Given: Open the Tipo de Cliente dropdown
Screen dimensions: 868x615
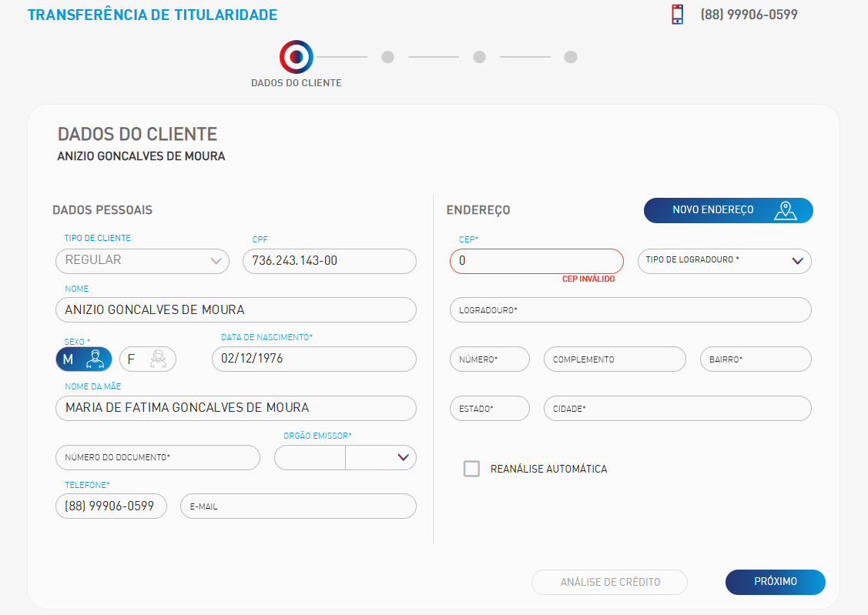Looking at the screenshot, I should (x=142, y=261).
